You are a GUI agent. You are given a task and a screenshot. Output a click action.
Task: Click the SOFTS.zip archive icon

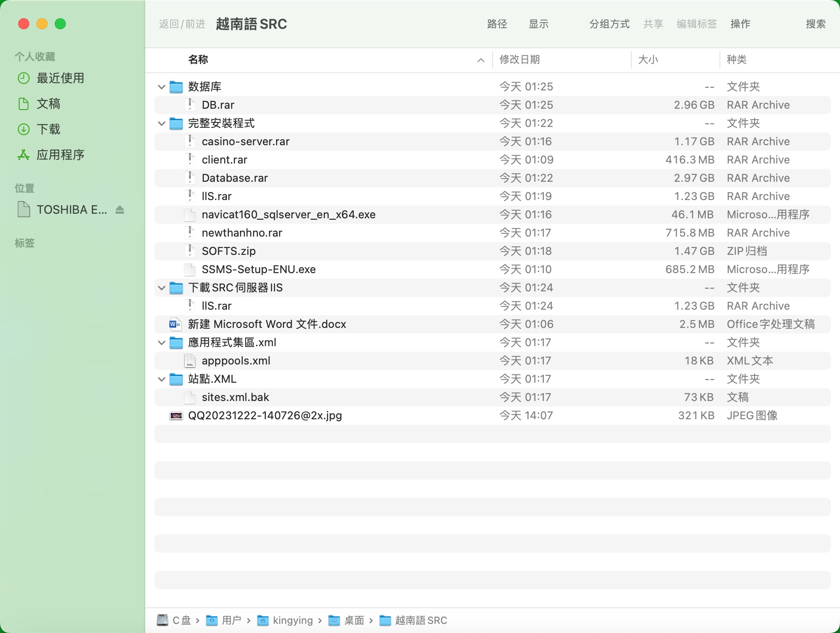pos(190,251)
